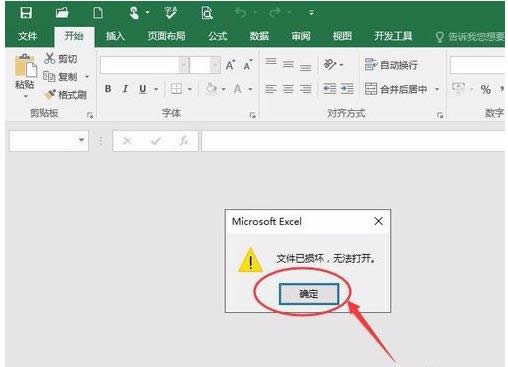This screenshot has width=508, height=367.
Task: Open the 文件 menu tab
Action: coord(27,36)
